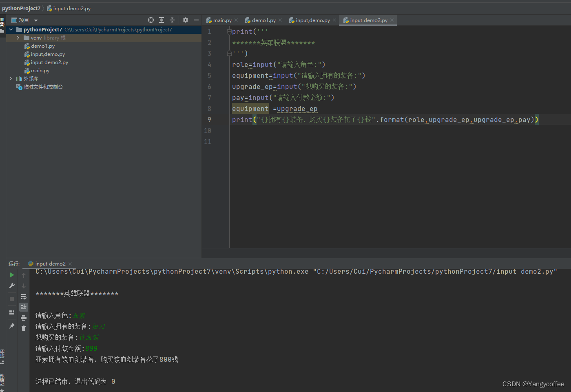This screenshot has height=392, width=571.
Task: Close the input,demo.py editor tab
Action: [334, 20]
